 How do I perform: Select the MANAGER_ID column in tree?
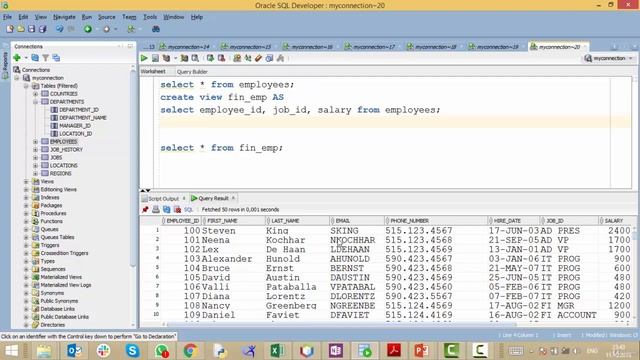point(75,126)
